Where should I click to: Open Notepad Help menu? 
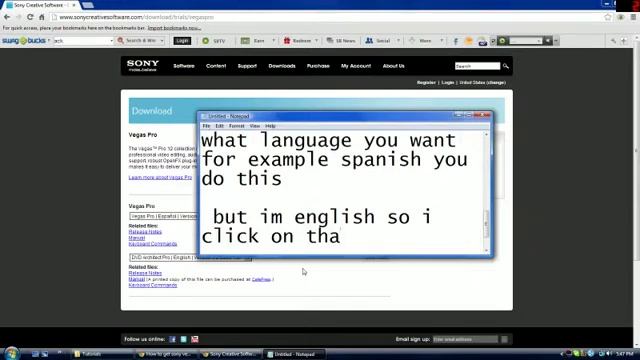tap(270, 126)
